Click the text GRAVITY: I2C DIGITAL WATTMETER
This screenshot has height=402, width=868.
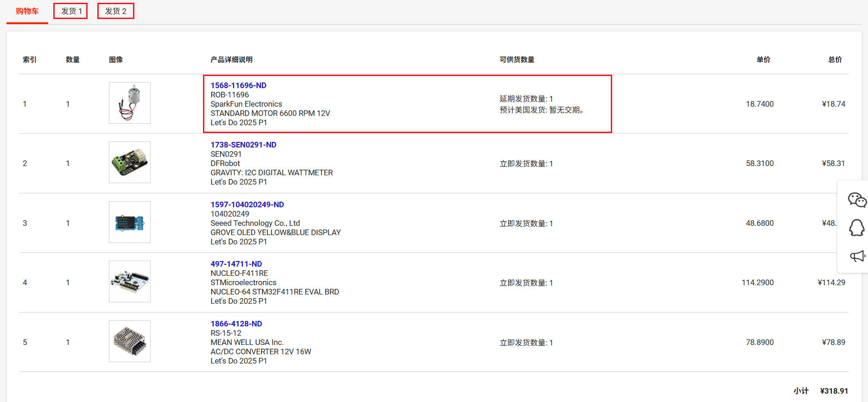[x=272, y=172]
